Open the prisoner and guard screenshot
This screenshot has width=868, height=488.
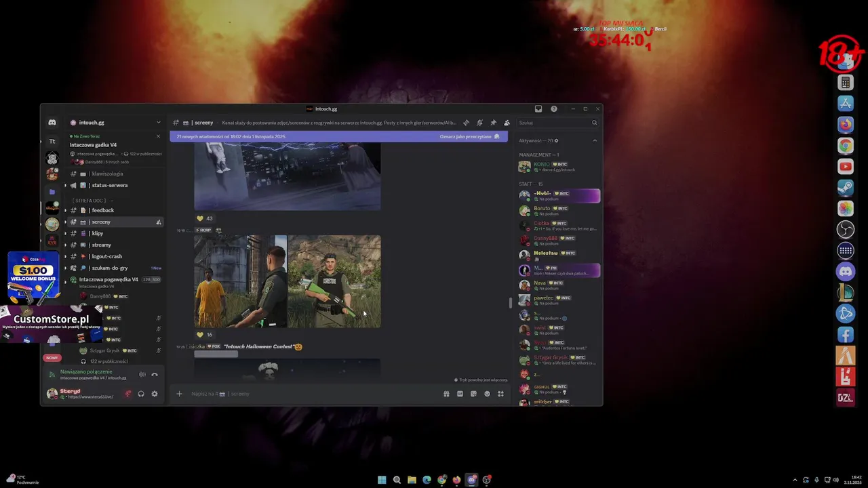pos(240,281)
